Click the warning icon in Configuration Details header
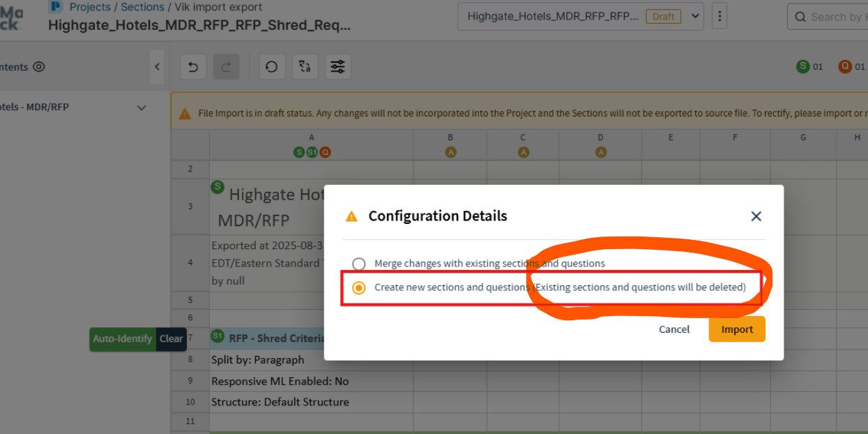The width and height of the screenshot is (868, 434). pos(351,216)
